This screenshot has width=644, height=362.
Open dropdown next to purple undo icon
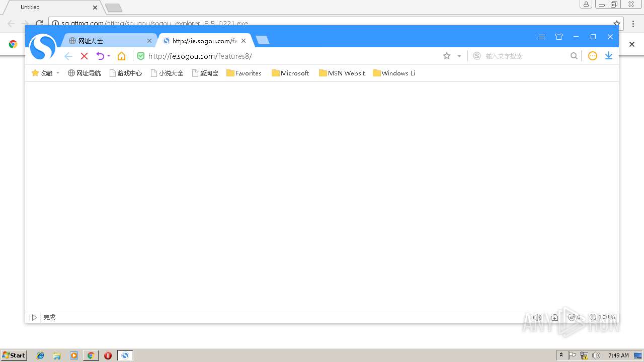click(x=109, y=56)
